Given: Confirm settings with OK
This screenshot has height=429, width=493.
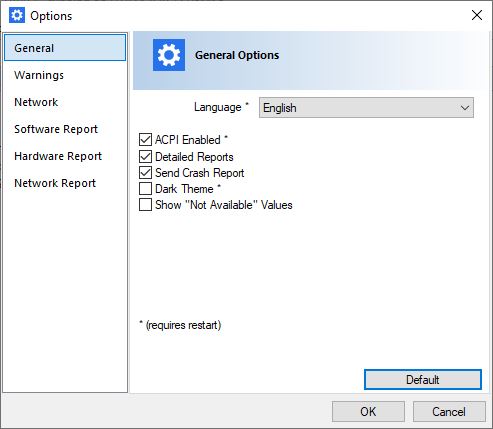Looking at the screenshot, I should [368, 412].
